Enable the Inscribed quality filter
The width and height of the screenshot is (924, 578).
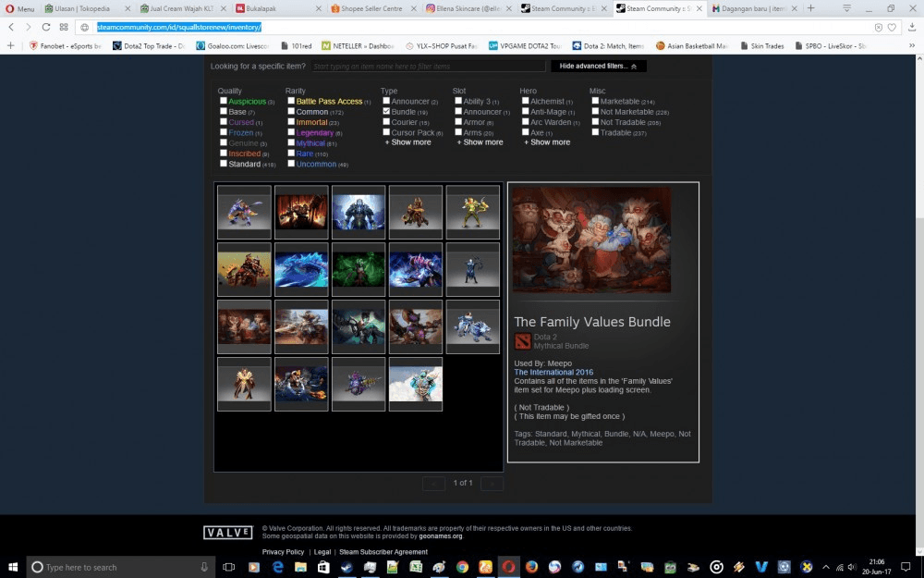point(224,153)
